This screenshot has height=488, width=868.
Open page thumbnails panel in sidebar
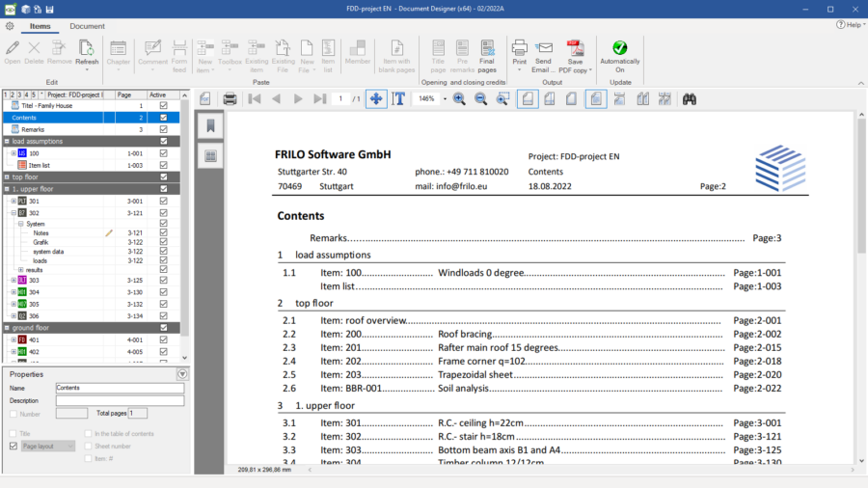[210, 155]
